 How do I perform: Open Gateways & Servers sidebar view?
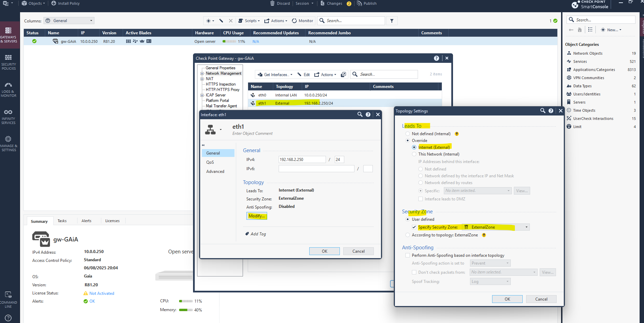(x=9, y=35)
